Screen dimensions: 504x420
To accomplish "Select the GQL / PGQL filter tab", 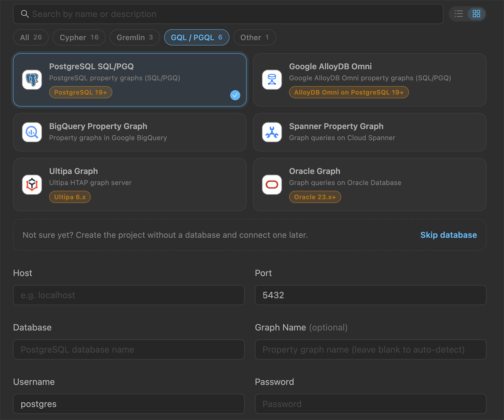I will [x=197, y=37].
